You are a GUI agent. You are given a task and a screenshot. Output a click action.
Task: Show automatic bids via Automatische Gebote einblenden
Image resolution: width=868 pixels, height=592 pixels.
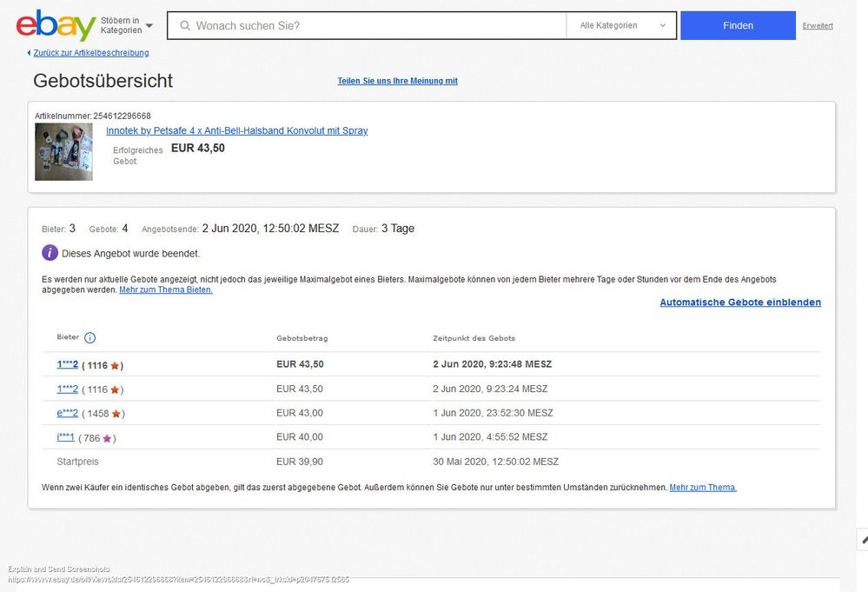pos(739,303)
